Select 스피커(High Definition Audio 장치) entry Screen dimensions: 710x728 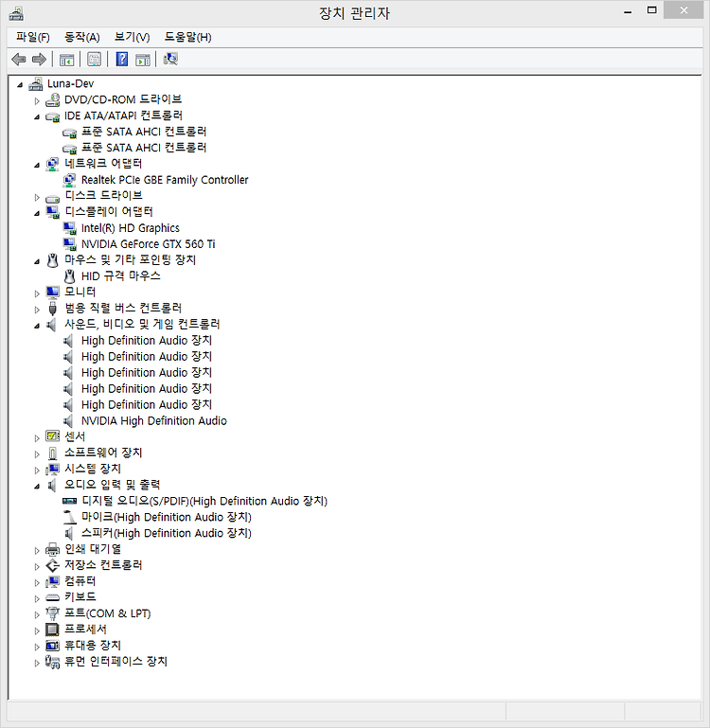167,533
